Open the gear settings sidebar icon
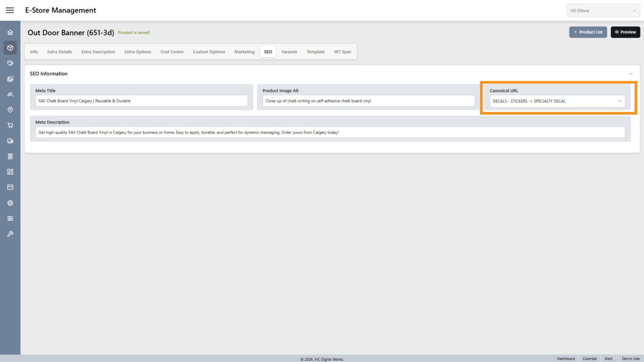644x362 pixels. click(x=10, y=203)
